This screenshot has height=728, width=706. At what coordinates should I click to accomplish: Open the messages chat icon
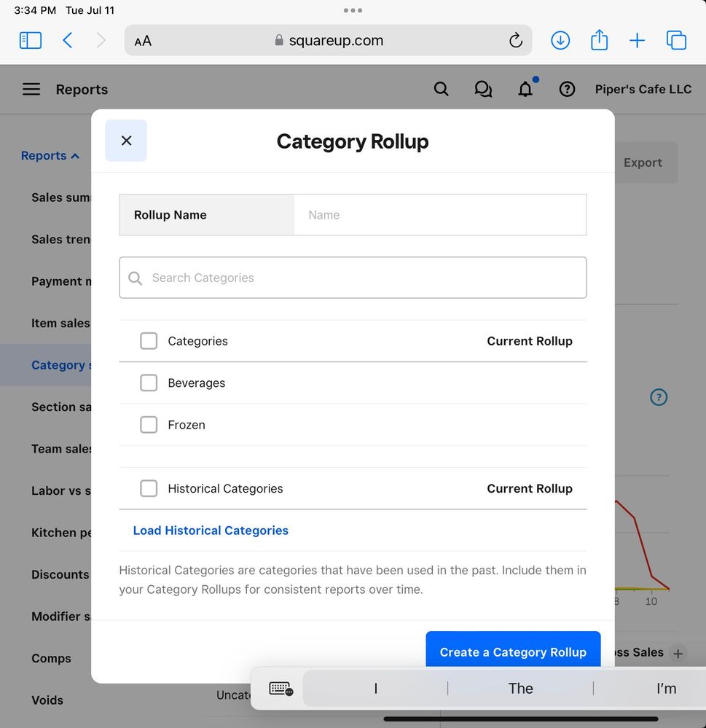click(x=483, y=90)
